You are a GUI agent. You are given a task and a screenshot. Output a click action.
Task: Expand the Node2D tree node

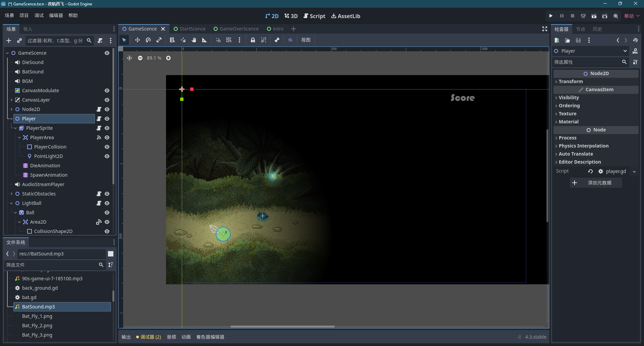pos(11,109)
